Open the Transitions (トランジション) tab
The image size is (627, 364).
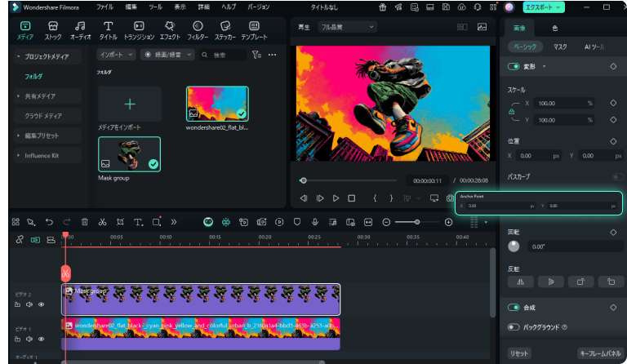pyautogui.click(x=139, y=31)
